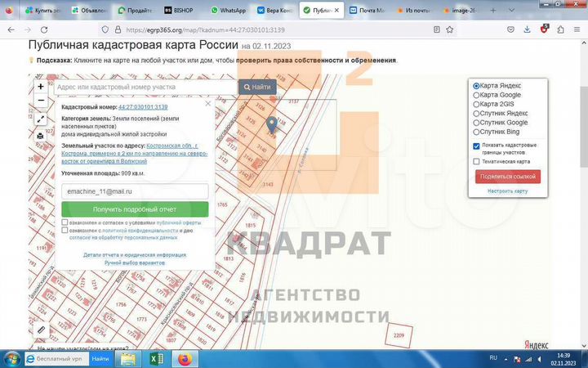Open the downloads panel
The height and width of the screenshot is (368, 588).
pos(527,29)
